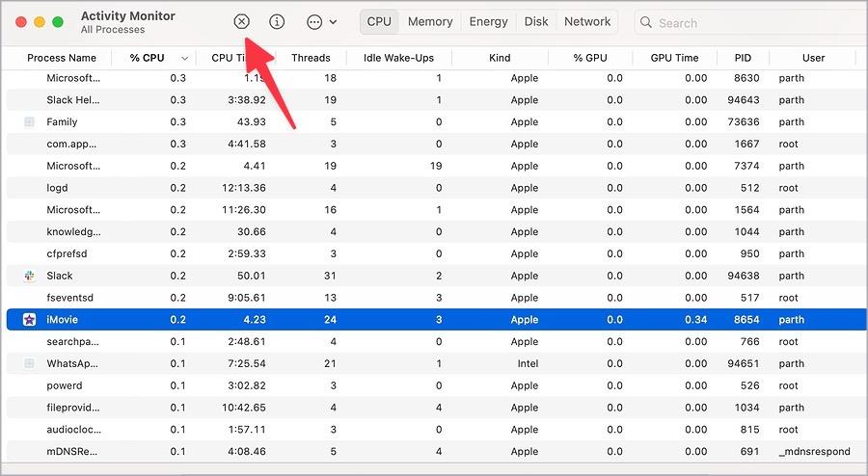Sort by User column header
Viewport: 868px width, 476px height.
click(x=813, y=58)
